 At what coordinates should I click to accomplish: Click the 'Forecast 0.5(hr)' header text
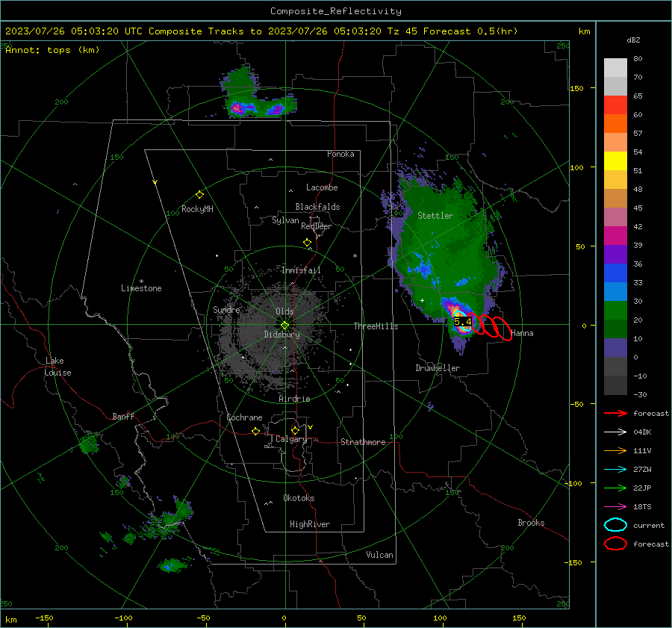pyautogui.click(x=470, y=31)
